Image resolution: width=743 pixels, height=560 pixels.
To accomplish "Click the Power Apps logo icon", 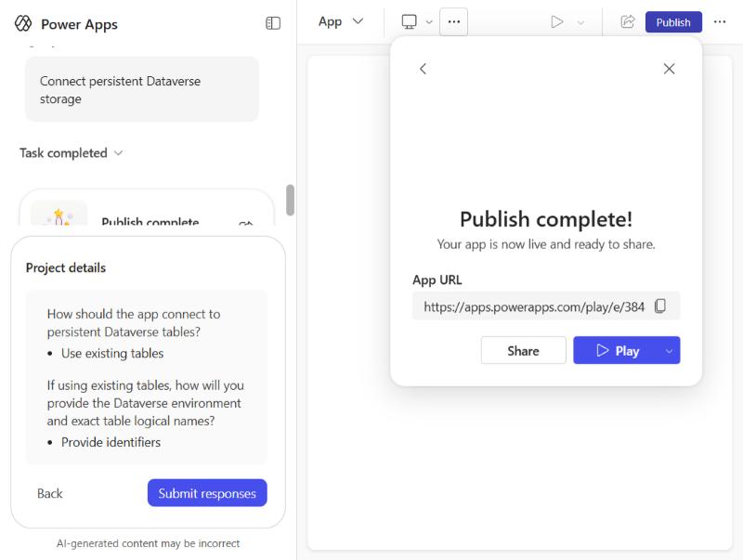I will (22, 23).
